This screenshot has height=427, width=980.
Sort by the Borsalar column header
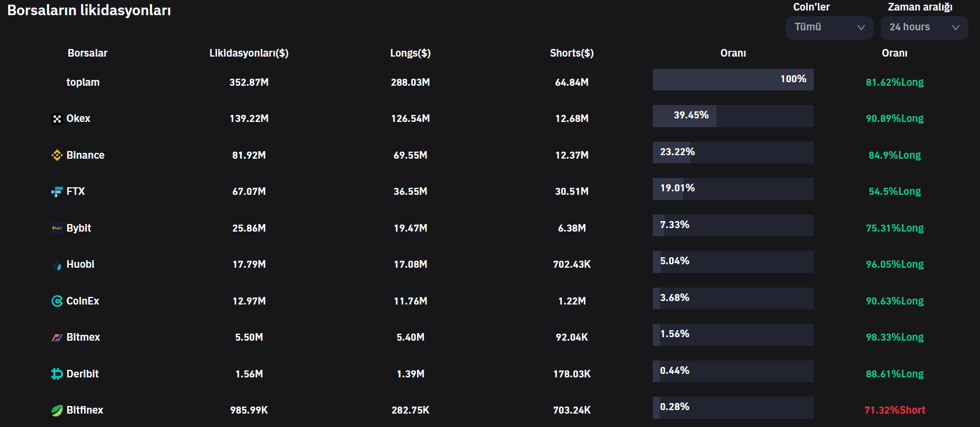pyautogui.click(x=87, y=53)
